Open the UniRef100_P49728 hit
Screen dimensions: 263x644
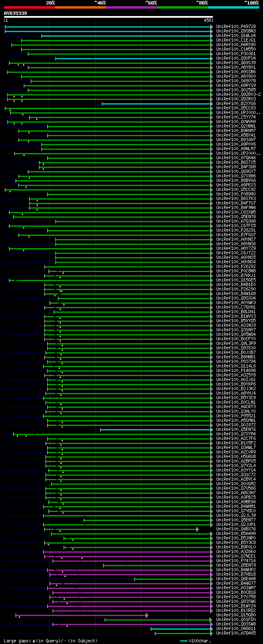pyautogui.click(x=236, y=26)
